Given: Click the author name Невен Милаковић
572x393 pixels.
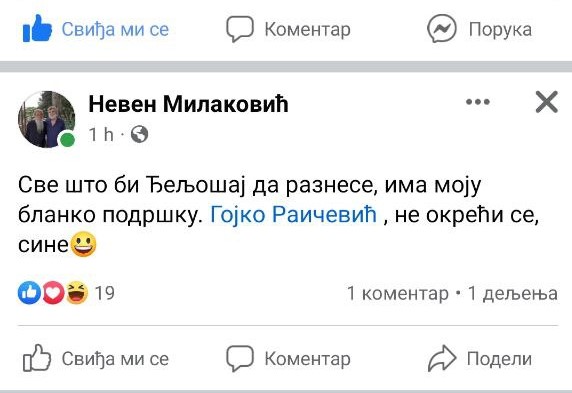Looking at the screenshot, I should coord(189,104).
